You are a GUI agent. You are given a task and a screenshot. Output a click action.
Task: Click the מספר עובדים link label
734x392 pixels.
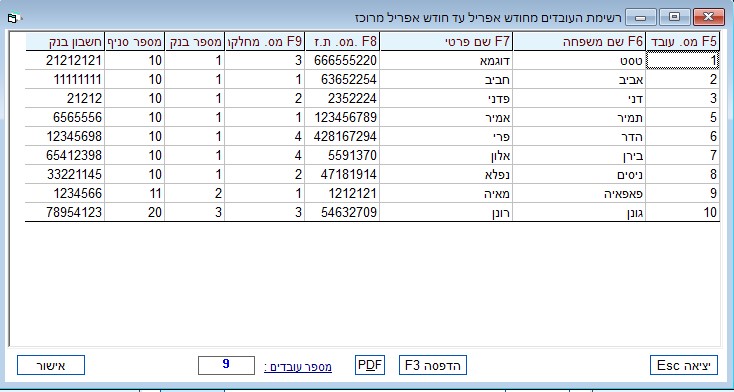click(x=298, y=367)
